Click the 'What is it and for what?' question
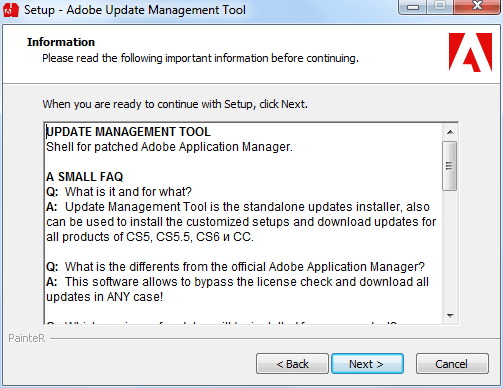Viewport: 503px width, 388px height. (128, 192)
